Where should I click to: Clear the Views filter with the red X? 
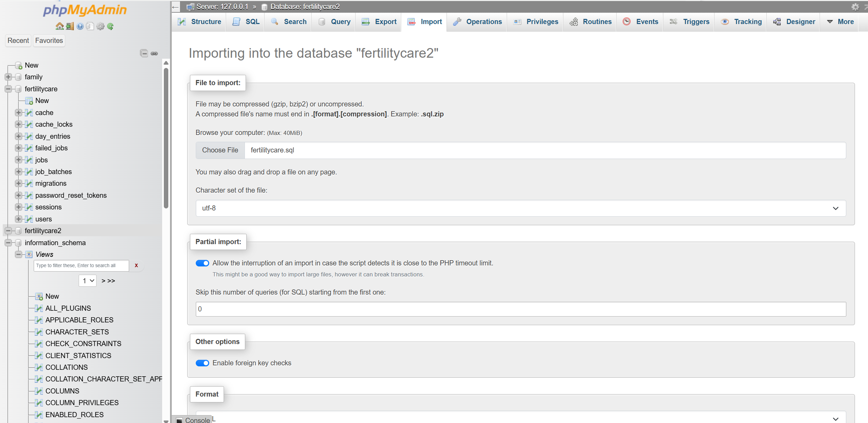click(136, 265)
